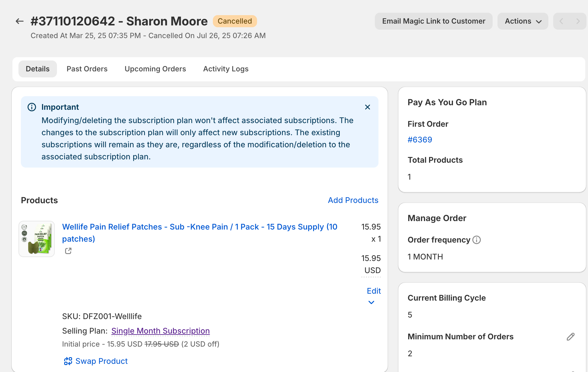Click the Created At date line
This screenshot has width=588, height=372.
tap(148, 36)
